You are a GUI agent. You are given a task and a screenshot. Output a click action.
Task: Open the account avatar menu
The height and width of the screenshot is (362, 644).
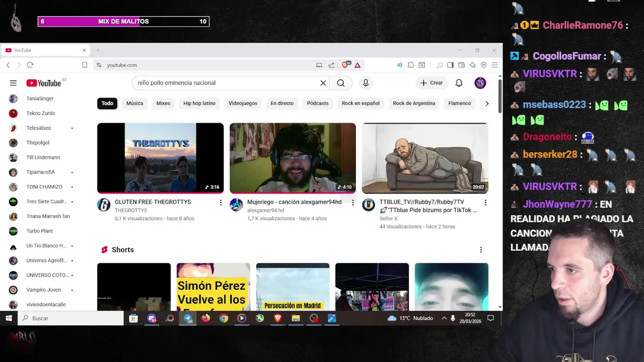coord(480,83)
